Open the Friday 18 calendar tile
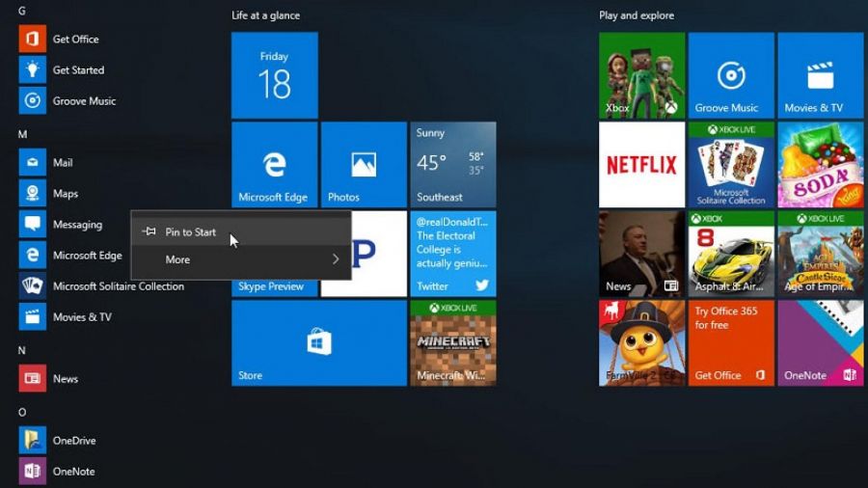Viewport: 868px width, 488px height. (x=275, y=75)
